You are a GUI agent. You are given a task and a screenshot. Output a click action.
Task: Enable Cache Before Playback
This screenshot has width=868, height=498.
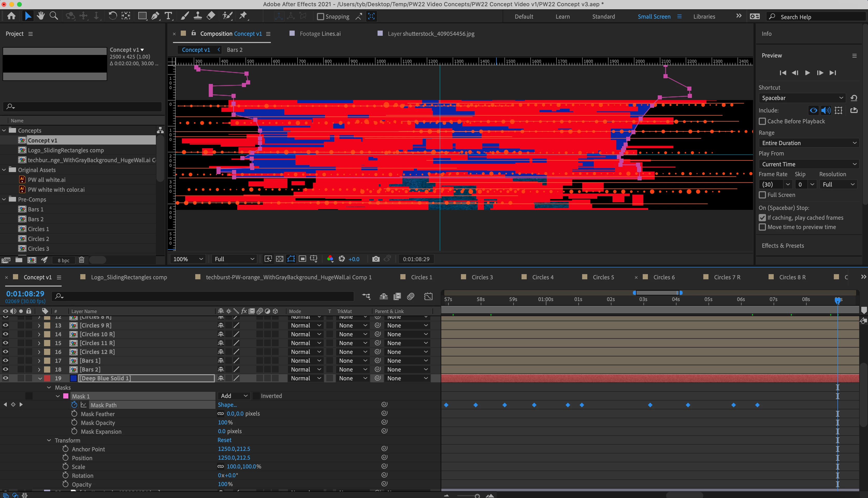point(762,122)
